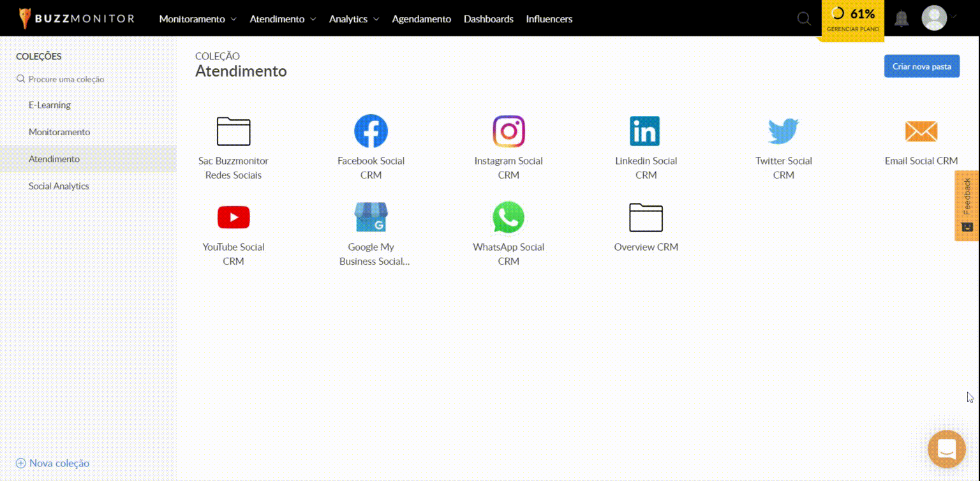This screenshot has width=980, height=481.
Task: Go to the Influencers menu item
Action: click(x=549, y=19)
